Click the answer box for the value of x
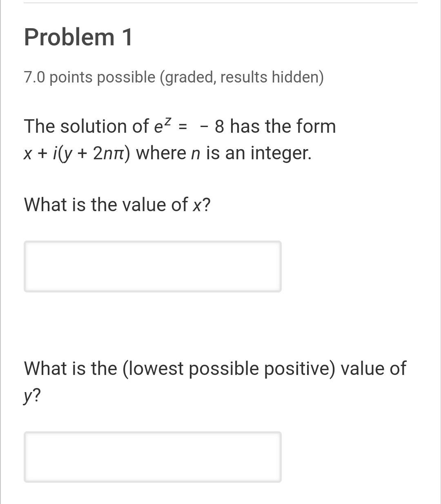Image resolution: width=441 pixels, height=504 pixels. pos(153,266)
